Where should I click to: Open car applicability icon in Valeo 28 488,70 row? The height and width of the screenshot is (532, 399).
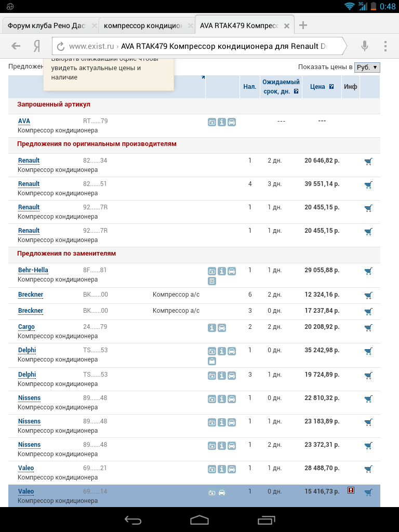(x=231, y=469)
